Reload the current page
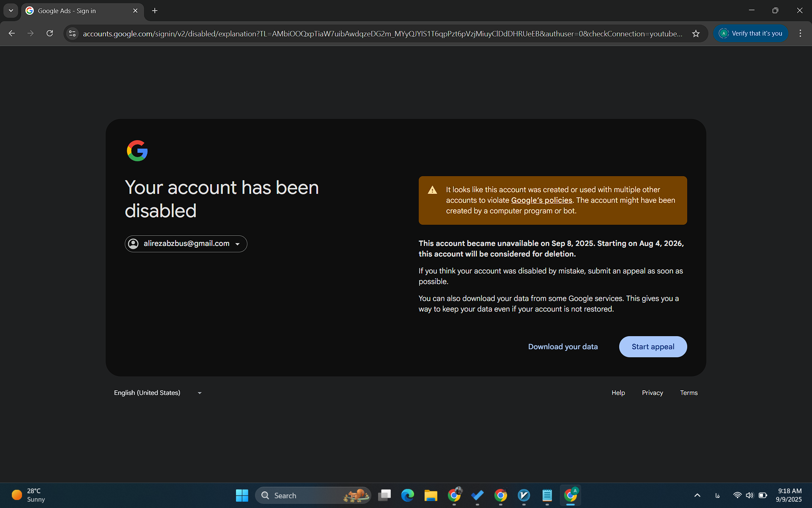Image resolution: width=812 pixels, height=508 pixels. pyautogui.click(x=49, y=33)
